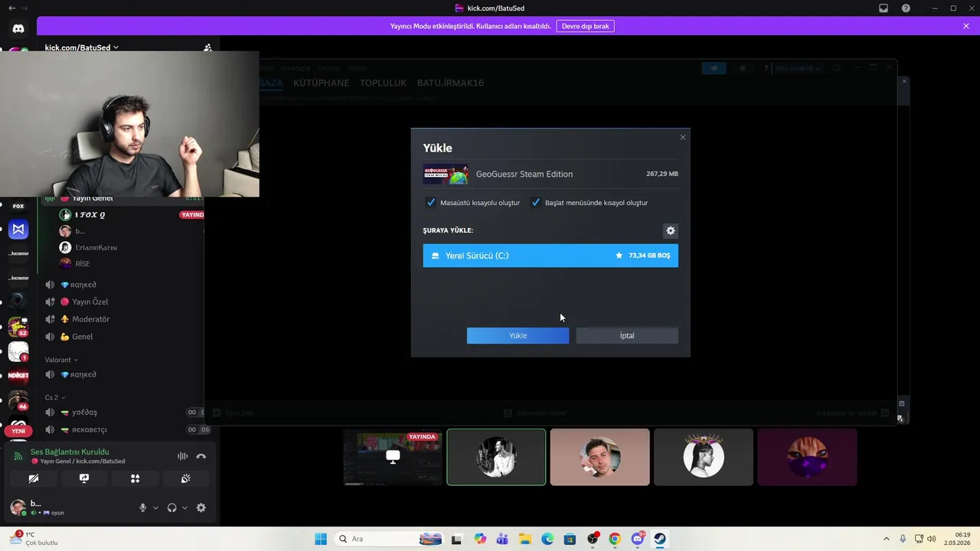Open the Discord soundboard button

tap(185, 478)
